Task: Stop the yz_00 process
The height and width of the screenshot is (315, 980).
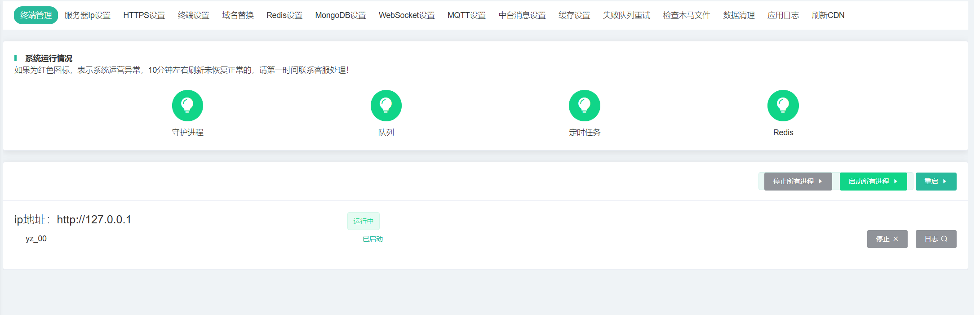Action: coord(887,239)
